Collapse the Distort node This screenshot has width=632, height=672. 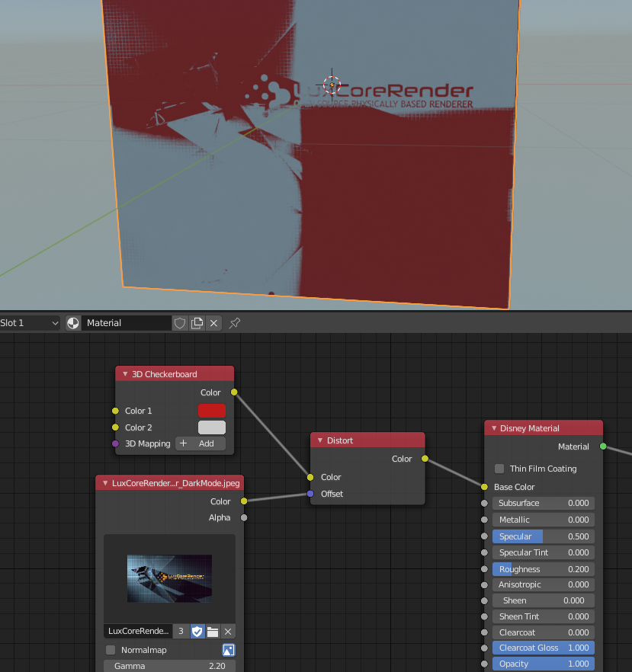[320, 440]
